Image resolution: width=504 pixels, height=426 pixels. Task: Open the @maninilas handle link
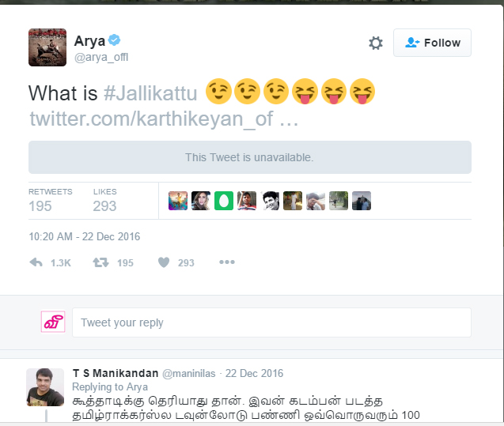(188, 373)
